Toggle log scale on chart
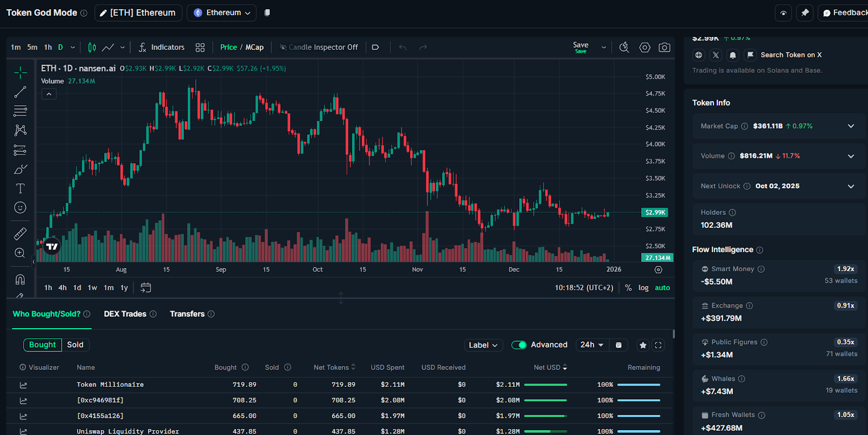868x435 pixels. [643, 288]
